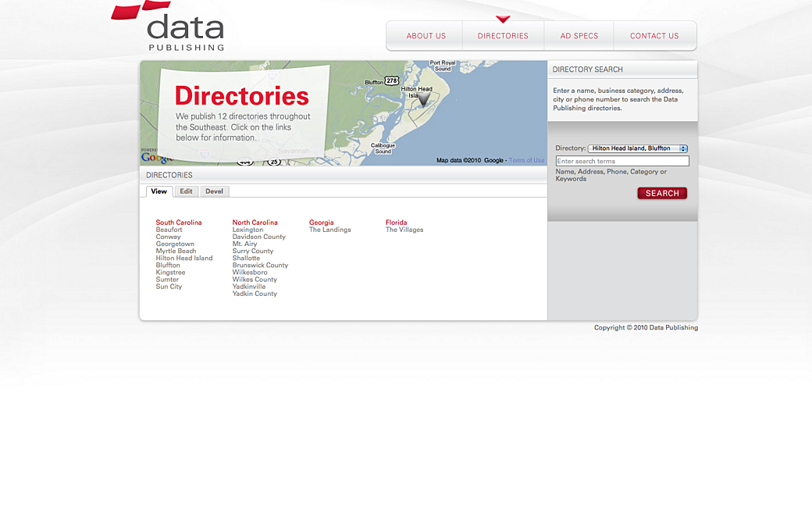Open the Directory dropdown selector
The width and height of the screenshot is (812, 517).
[638, 148]
